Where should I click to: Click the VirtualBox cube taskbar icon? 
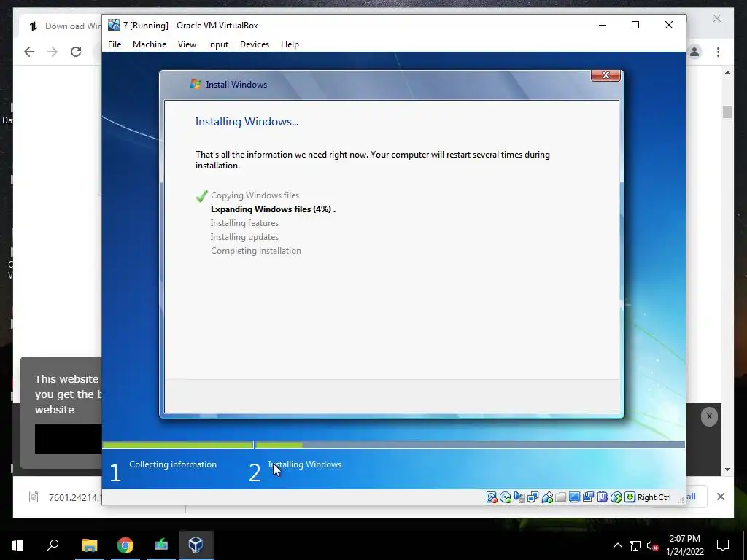click(196, 545)
